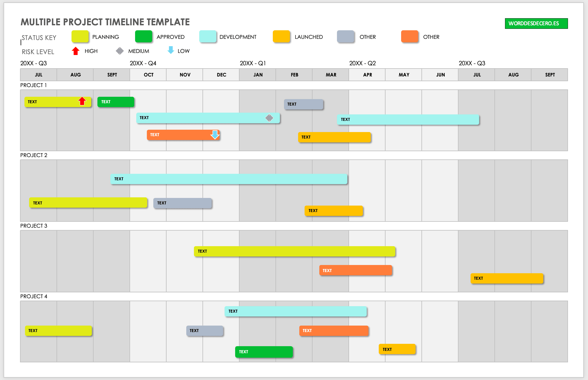Select Project 4 grey-blue task bar
Viewport: 588px width, 380px height.
point(205,331)
